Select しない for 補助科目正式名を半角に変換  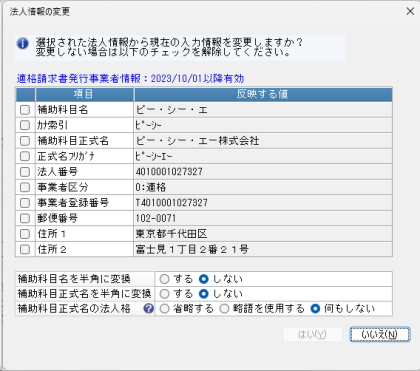(x=204, y=294)
